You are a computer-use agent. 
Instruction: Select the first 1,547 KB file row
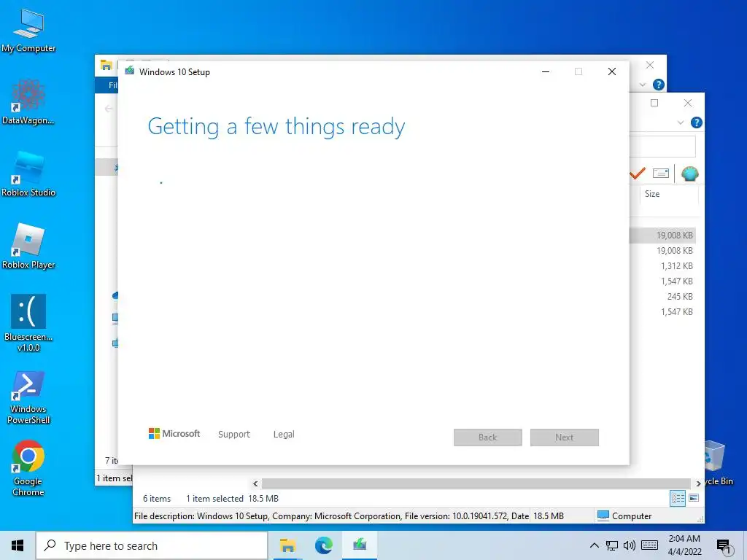tap(662, 281)
